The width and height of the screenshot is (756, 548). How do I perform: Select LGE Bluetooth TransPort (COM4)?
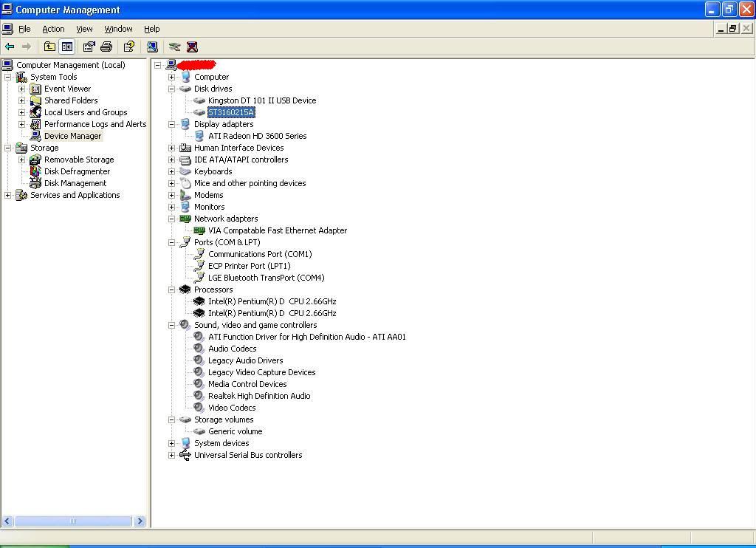pos(266,278)
